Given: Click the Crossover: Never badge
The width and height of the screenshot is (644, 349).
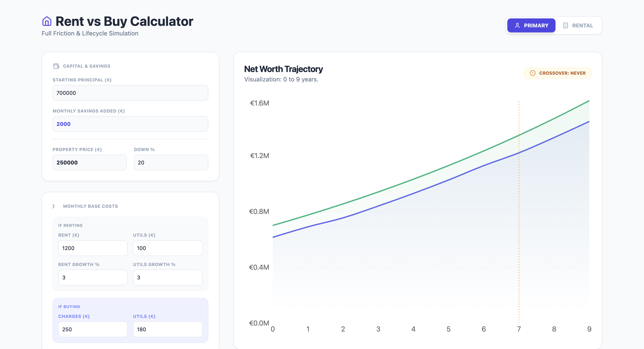Looking at the screenshot, I should (557, 73).
